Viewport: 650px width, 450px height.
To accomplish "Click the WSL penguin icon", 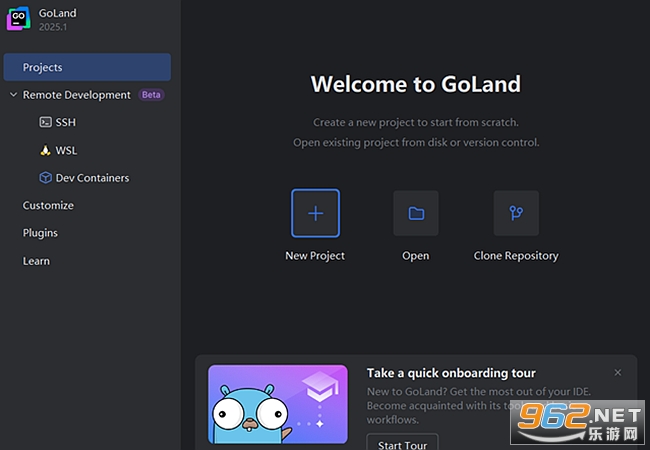I will pyautogui.click(x=45, y=150).
